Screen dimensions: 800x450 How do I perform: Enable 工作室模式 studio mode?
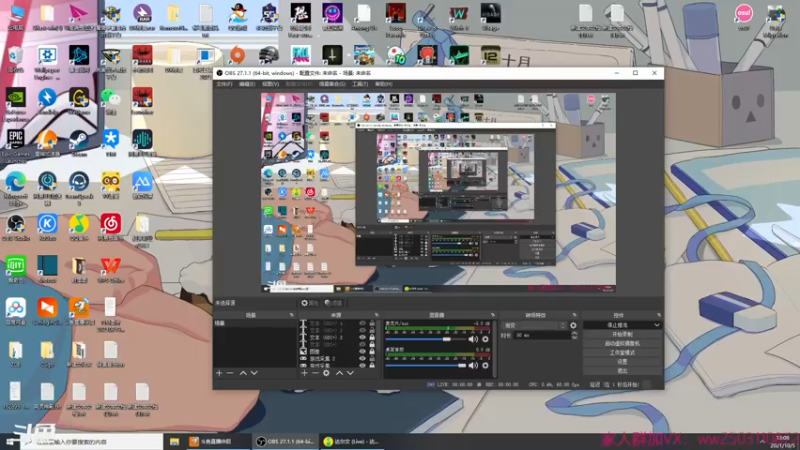[622, 353]
